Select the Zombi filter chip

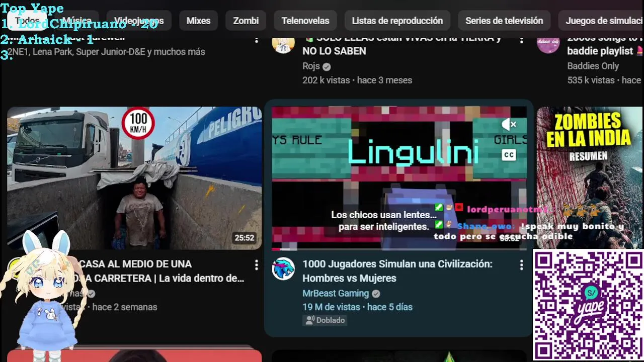click(246, 21)
